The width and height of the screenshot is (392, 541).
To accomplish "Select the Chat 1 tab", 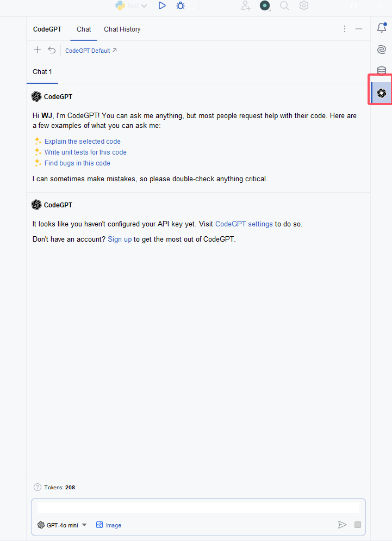I will (x=42, y=72).
